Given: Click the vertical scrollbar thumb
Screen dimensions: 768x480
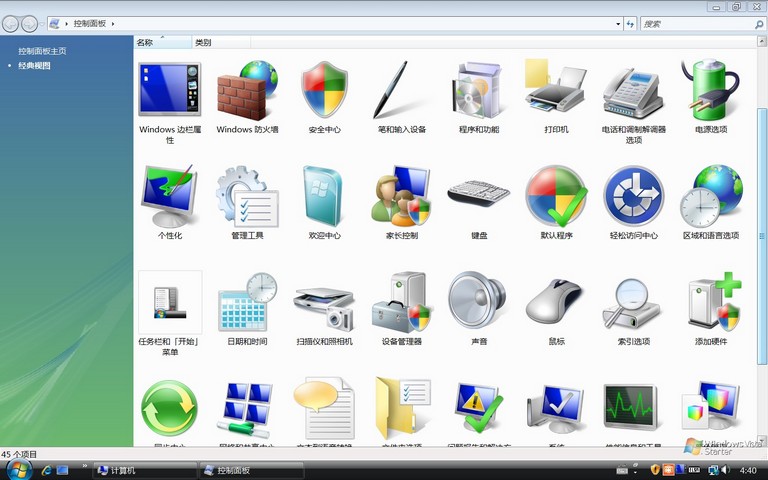Looking at the screenshot, I should click(x=762, y=235).
